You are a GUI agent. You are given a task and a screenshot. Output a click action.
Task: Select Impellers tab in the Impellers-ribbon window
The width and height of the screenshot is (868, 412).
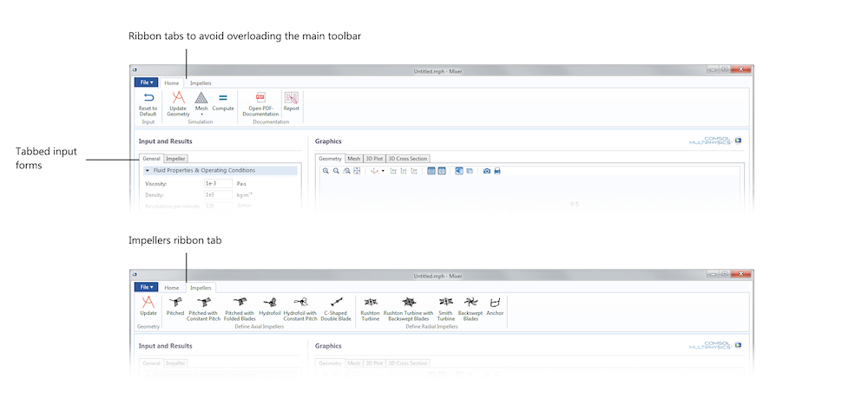click(201, 288)
